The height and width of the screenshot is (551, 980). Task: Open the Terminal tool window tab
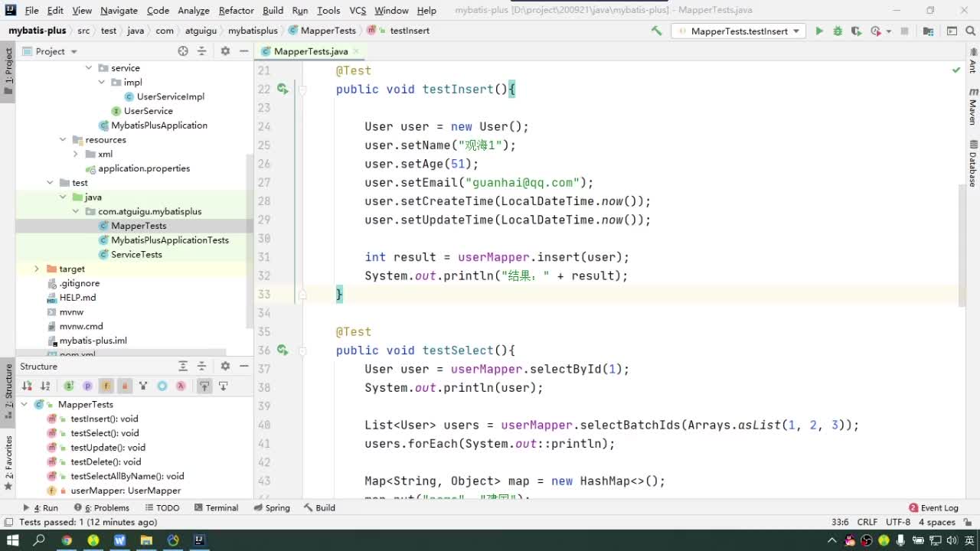click(x=216, y=507)
